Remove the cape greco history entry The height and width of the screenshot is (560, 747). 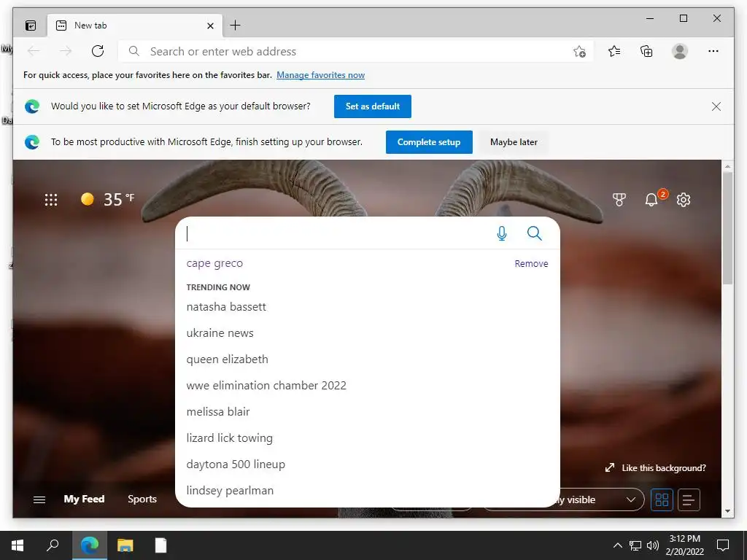point(531,263)
